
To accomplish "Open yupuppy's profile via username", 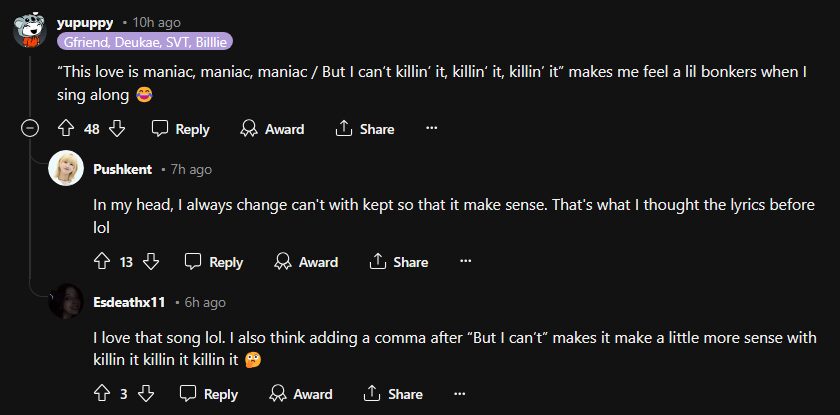I will 84,21.
